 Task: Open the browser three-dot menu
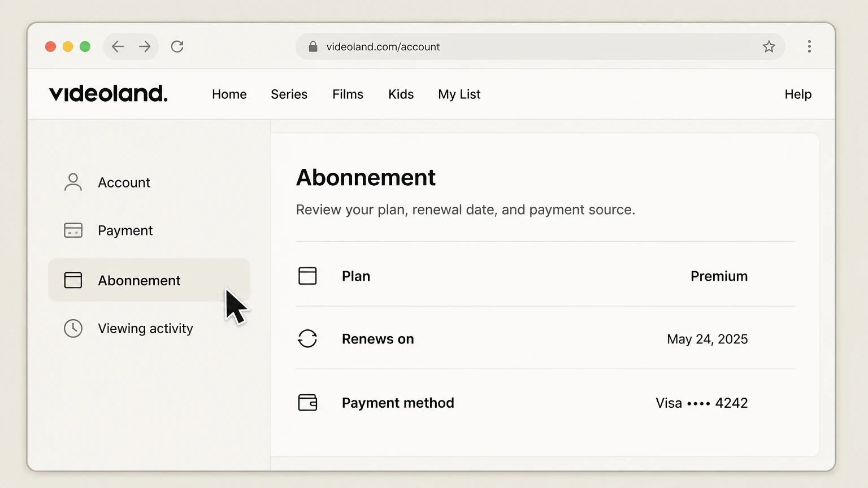[x=809, y=46]
